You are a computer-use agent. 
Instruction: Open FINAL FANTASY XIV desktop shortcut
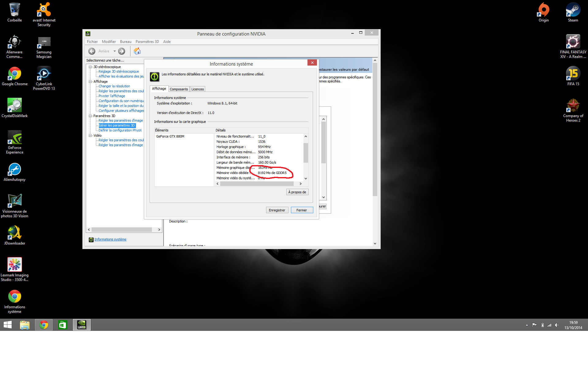tap(573, 46)
